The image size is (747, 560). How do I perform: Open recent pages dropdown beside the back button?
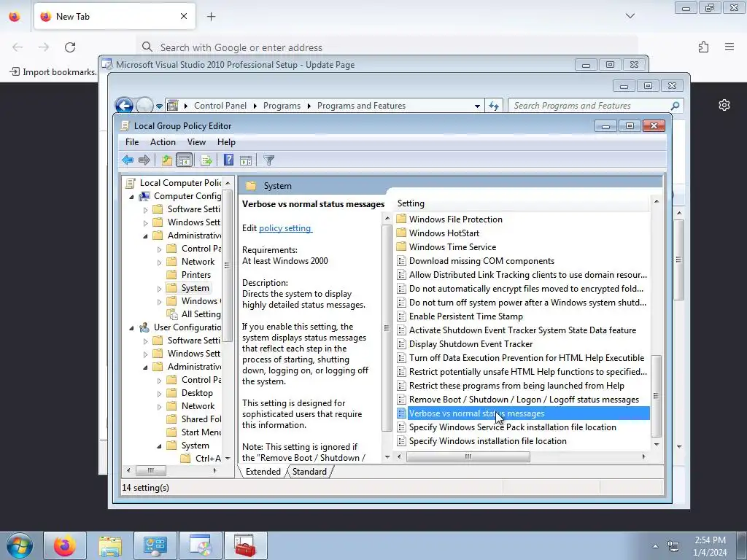click(159, 106)
